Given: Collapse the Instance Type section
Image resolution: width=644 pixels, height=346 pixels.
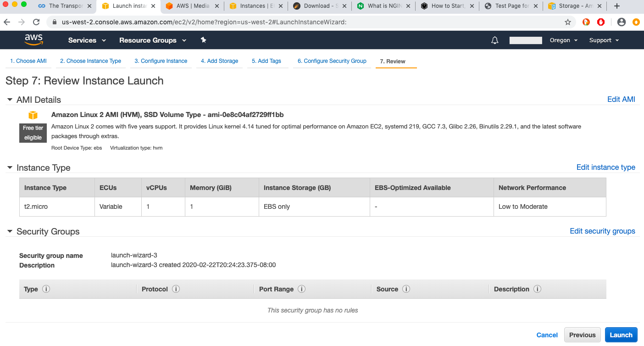Looking at the screenshot, I should (x=10, y=167).
